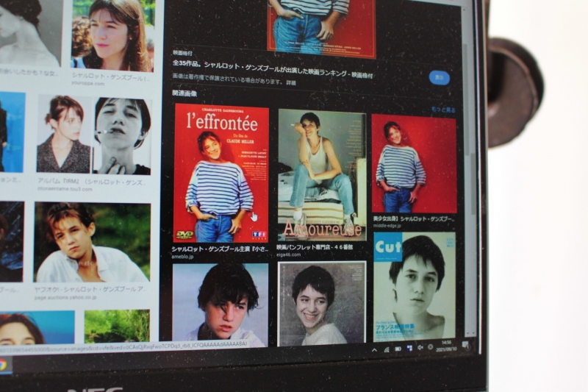Open the related thumbnail with hair over face
This screenshot has width=588, height=392.
tap(220, 304)
